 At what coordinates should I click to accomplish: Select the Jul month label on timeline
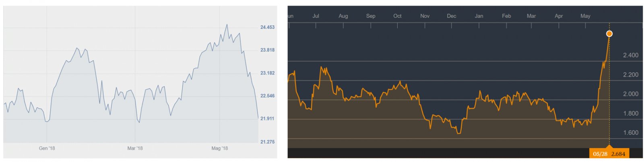click(316, 16)
